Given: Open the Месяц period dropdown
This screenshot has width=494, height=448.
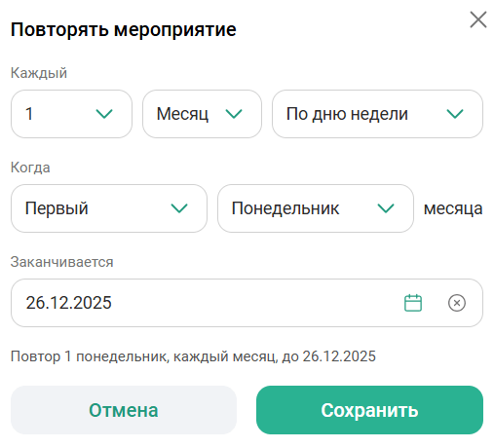Looking at the screenshot, I should click(202, 114).
